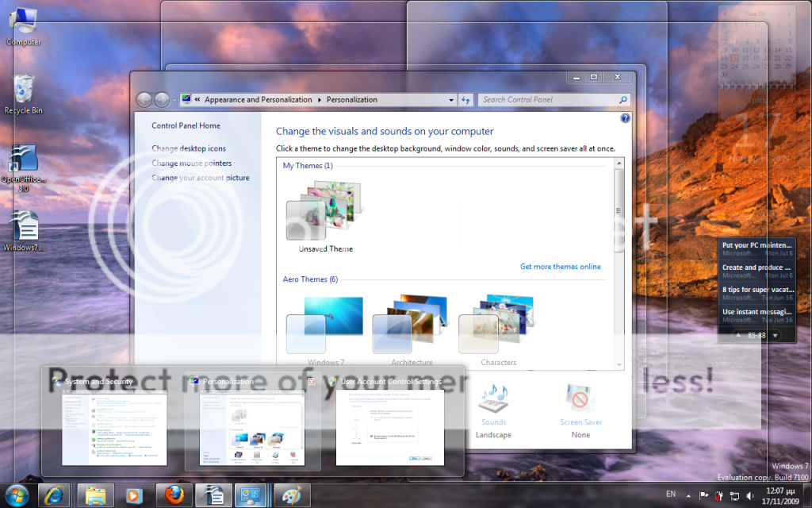The width and height of the screenshot is (812, 508).
Task: Click Appearance and Personalization in breadcrumb
Action: point(259,100)
